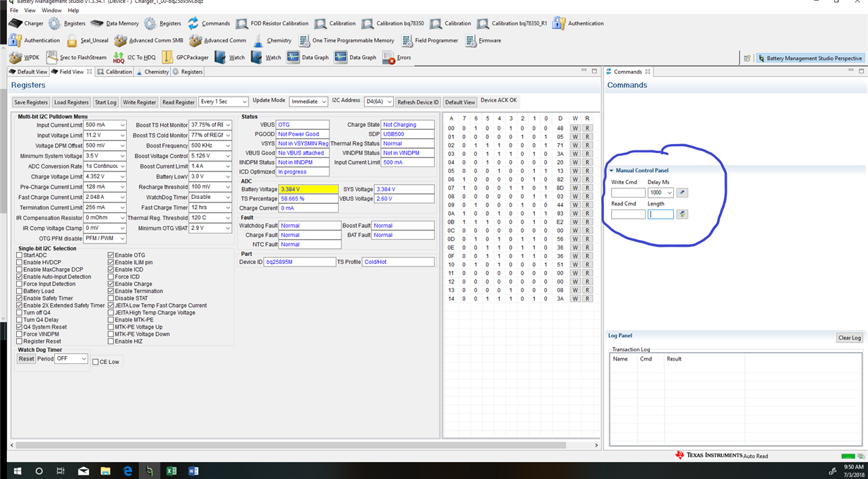Image resolution: width=868 pixels, height=479 pixels.
Task: Open Microsoft Edge from the taskbar
Action: coord(128,471)
